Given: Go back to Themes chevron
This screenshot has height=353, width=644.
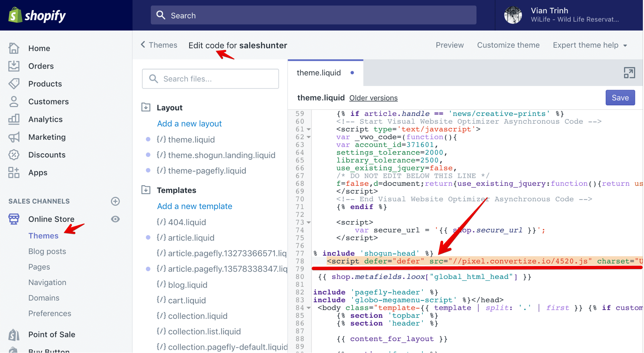Looking at the screenshot, I should pyautogui.click(x=143, y=45).
